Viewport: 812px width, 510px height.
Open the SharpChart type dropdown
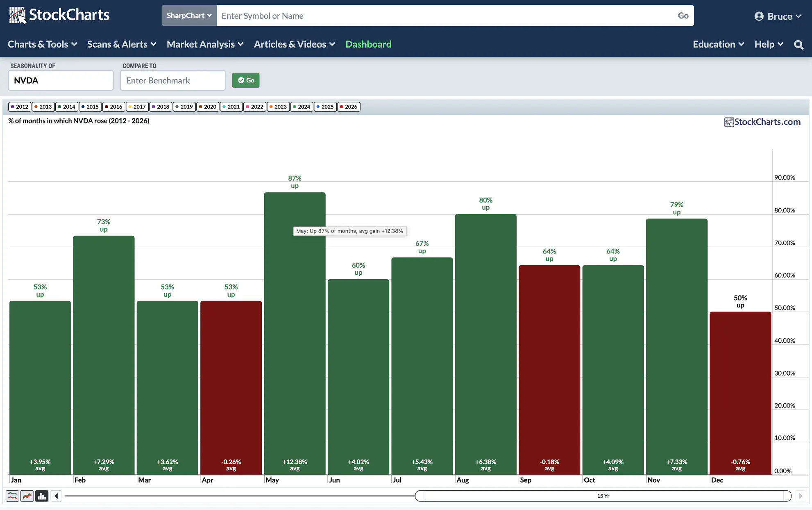(x=189, y=16)
